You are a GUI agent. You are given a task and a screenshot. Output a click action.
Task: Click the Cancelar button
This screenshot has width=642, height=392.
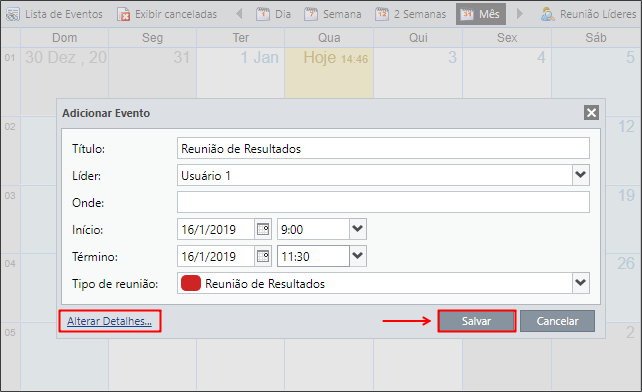point(557,321)
